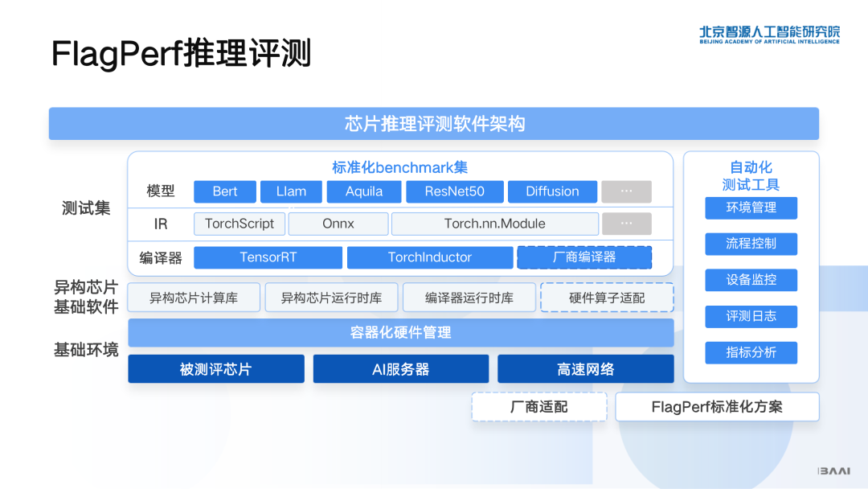Viewport: 868px width, 489px height.
Task: Click the ResNet50 model item
Action: tap(454, 191)
